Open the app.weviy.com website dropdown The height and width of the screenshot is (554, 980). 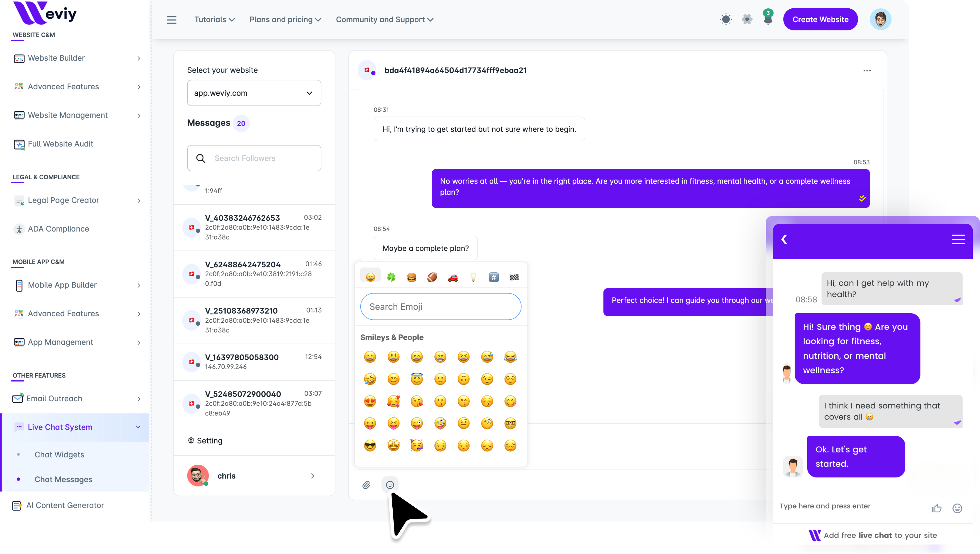click(254, 93)
